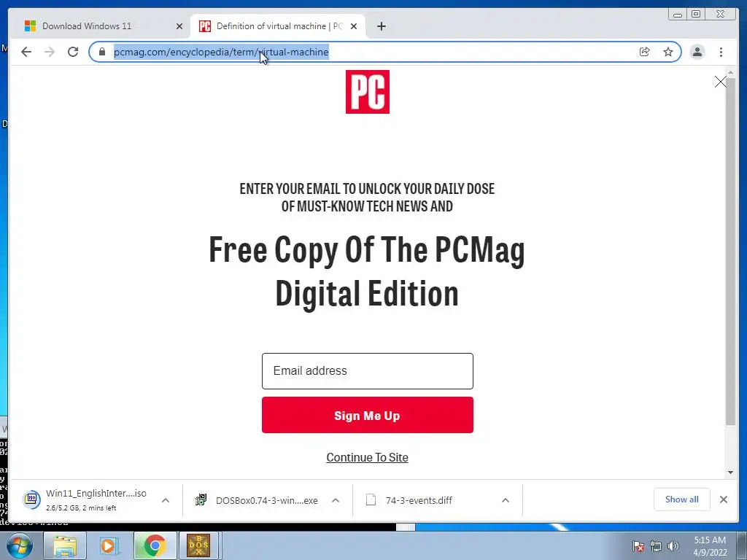Reload the current PCMag page
This screenshot has height=560, width=747.
(x=73, y=52)
